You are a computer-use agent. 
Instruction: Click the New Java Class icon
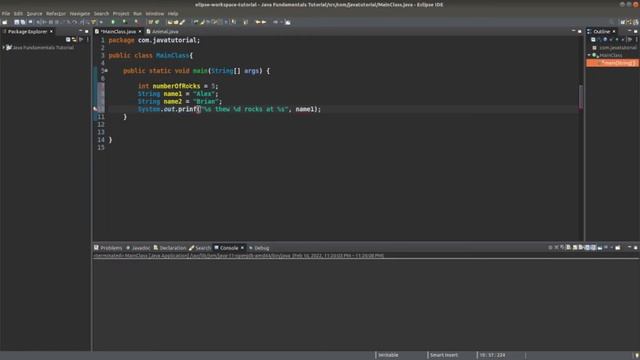[x=157, y=22]
